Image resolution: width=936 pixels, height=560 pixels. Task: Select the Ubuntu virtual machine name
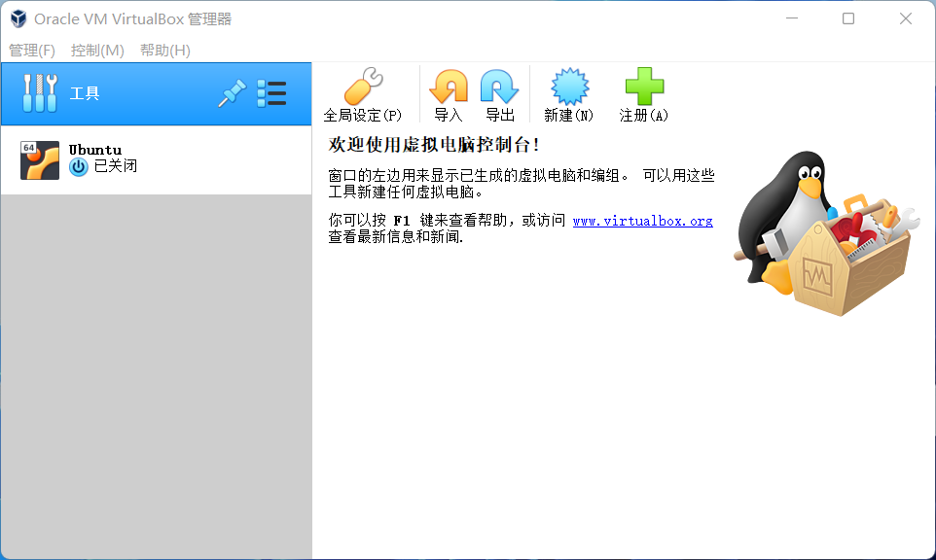point(95,150)
